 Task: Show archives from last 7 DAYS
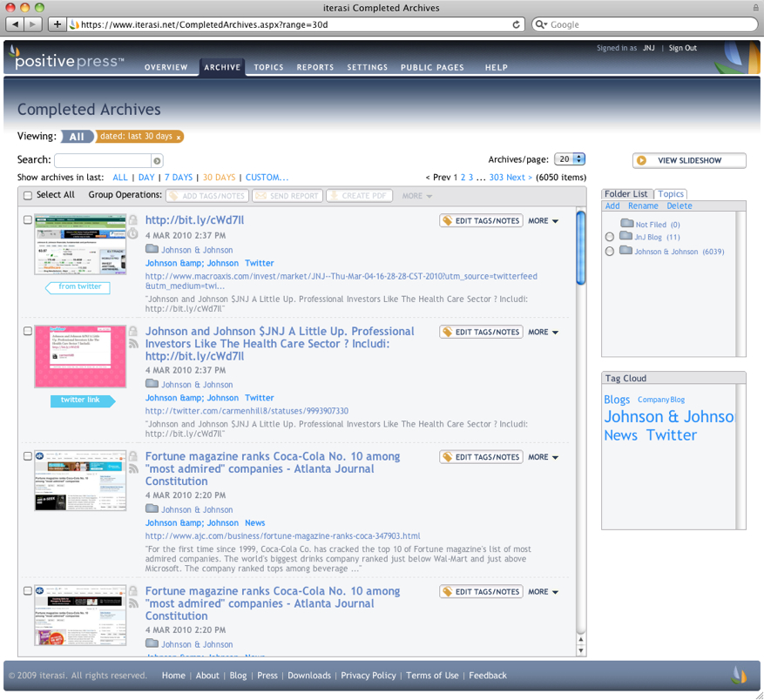coord(179,178)
